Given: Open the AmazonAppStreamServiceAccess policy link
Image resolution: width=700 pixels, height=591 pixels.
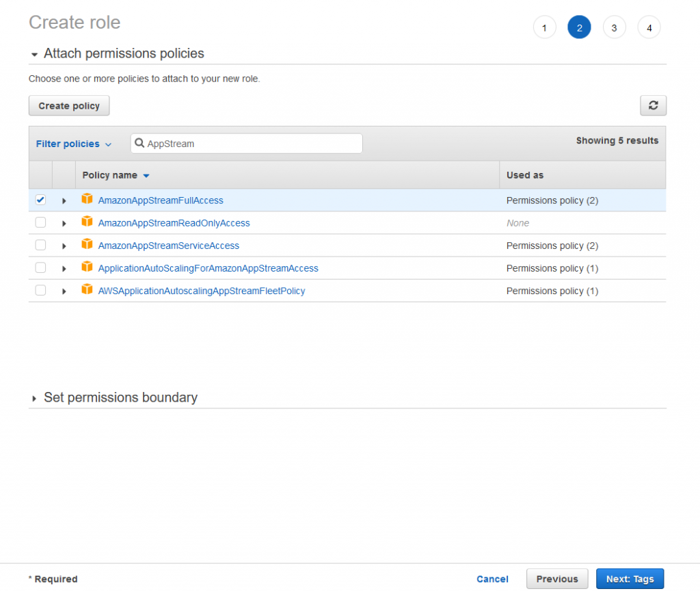Looking at the screenshot, I should (x=169, y=246).
